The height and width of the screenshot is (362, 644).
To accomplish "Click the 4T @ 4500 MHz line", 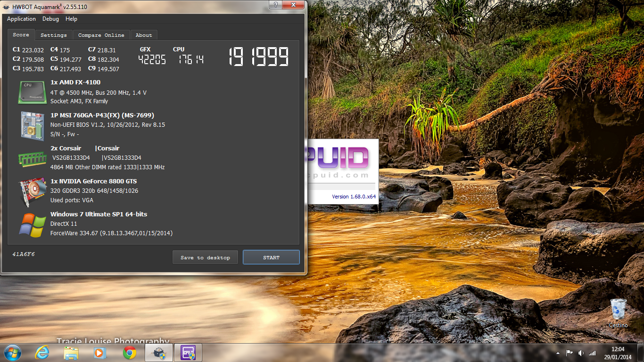I will [x=99, y=93].
